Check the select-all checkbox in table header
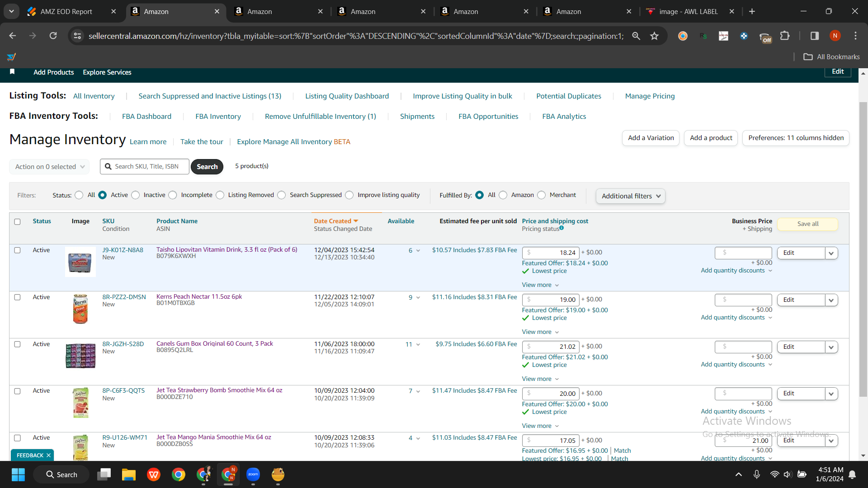868x488 pixels. coord(17,222)
